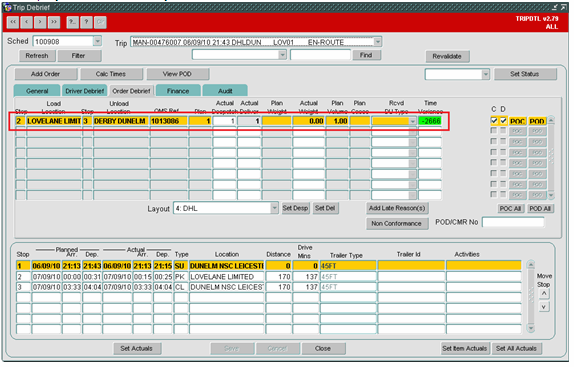
Task: Click POD button on LOVELANE order row
Action: pos(537,121)
